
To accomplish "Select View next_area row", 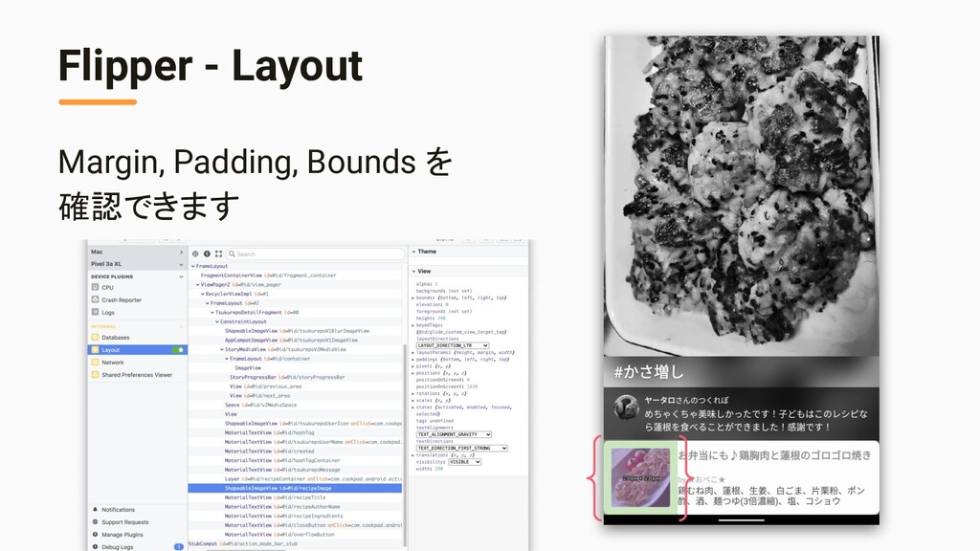I will pyautogui.click(x=295, y=395).
